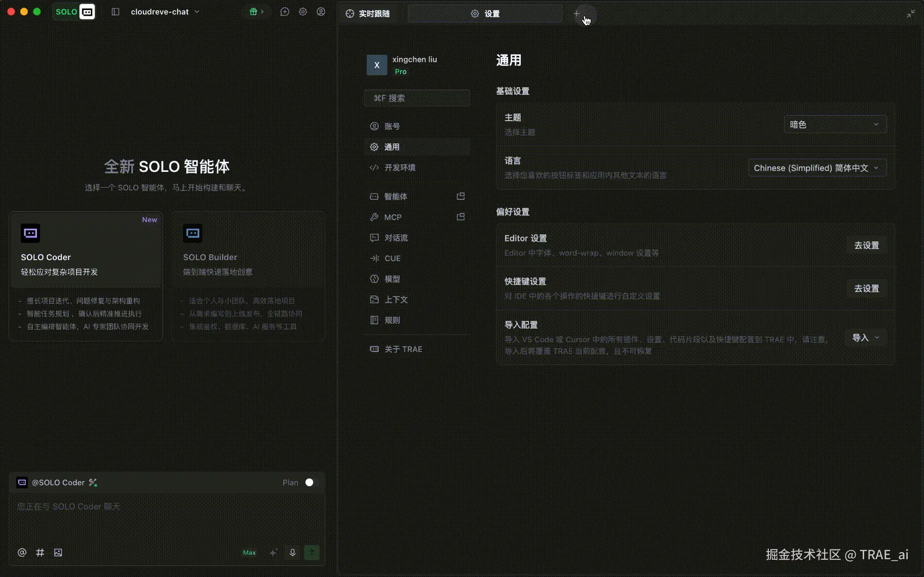Click the X user avatar
924x577 pixels.
click(x=377, y=65)
